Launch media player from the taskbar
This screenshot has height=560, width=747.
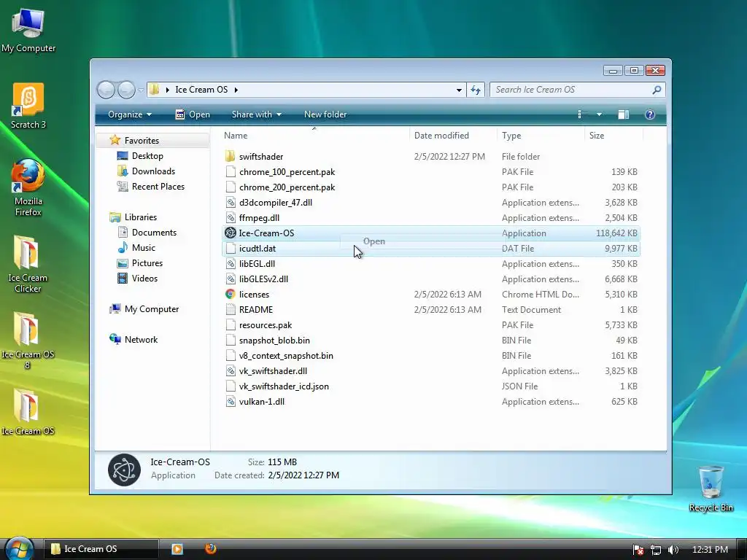(177, 549)
